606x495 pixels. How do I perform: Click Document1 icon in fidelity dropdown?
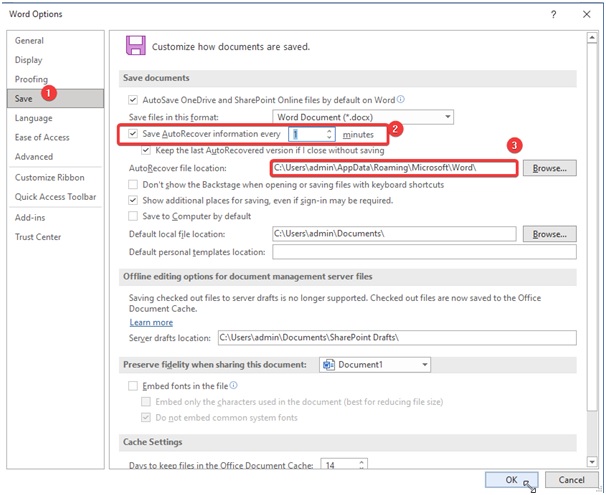[327, 365]
